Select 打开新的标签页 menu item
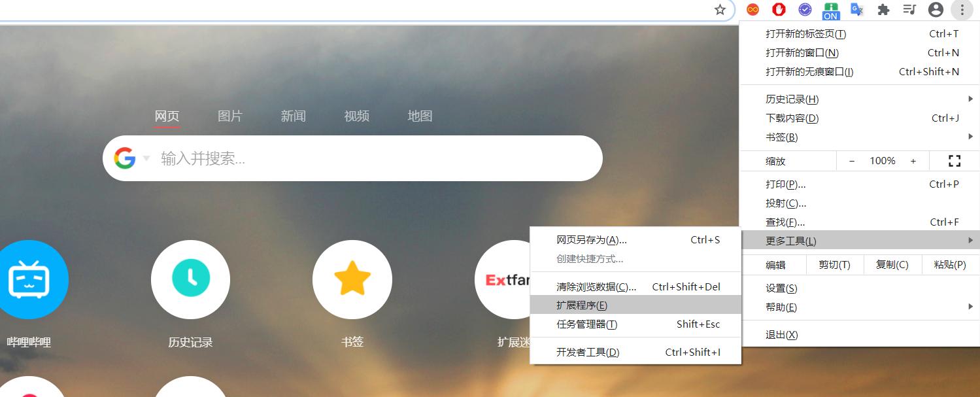 pyautogui.click(x=860, y=34)
